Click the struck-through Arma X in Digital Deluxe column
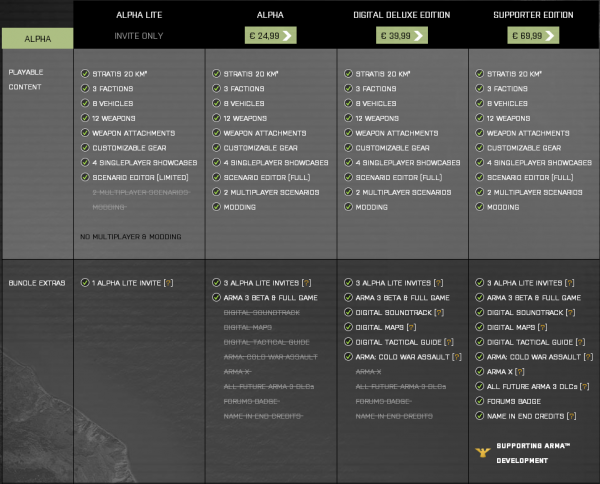Viewport: 600px width, 484px height. pyautogui.click(x=368, y=372)
